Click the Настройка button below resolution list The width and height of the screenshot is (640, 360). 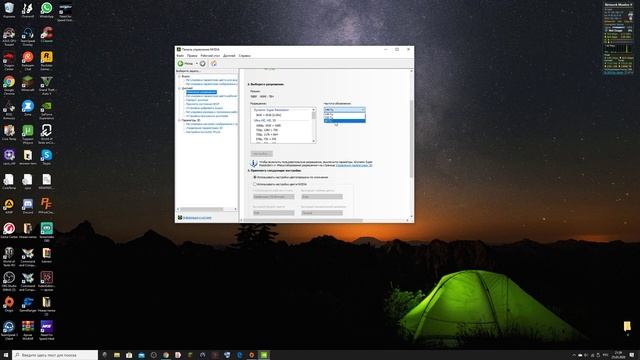coord(261,154)
